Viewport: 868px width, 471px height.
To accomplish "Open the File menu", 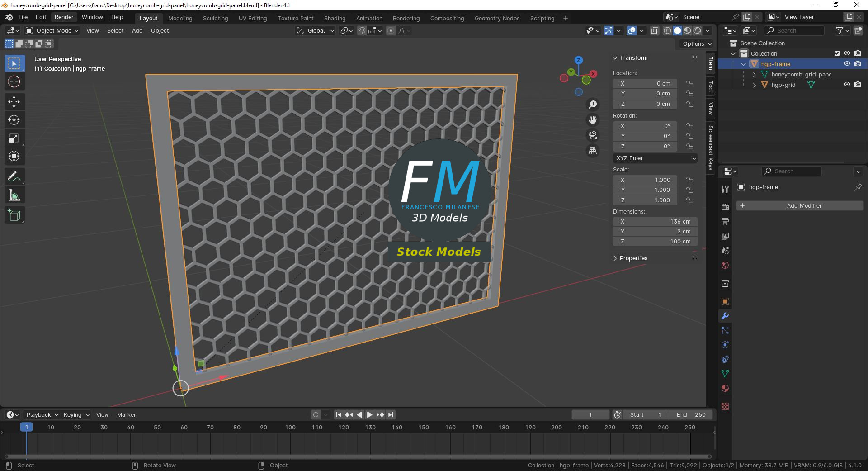I will [23, 17].
